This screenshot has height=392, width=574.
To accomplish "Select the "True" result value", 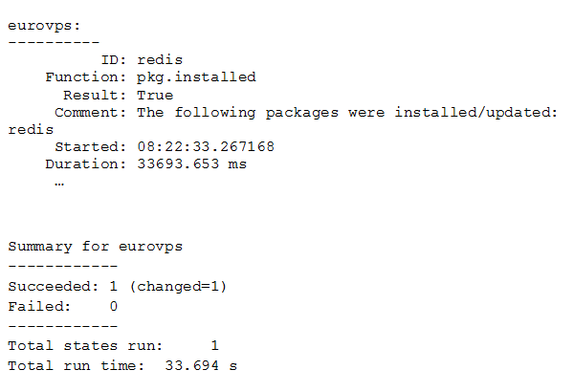I will pos(155,96).
